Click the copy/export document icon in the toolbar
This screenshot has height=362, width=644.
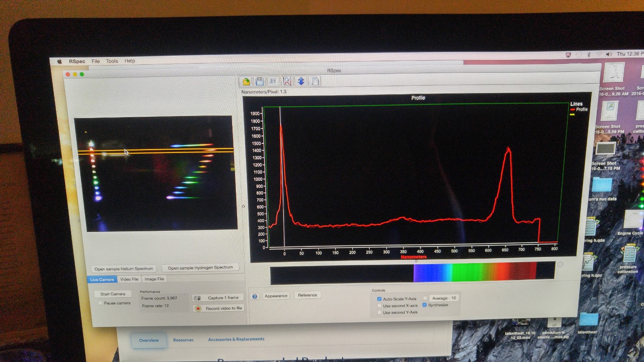pyautogui.click(x=314, y=81)
